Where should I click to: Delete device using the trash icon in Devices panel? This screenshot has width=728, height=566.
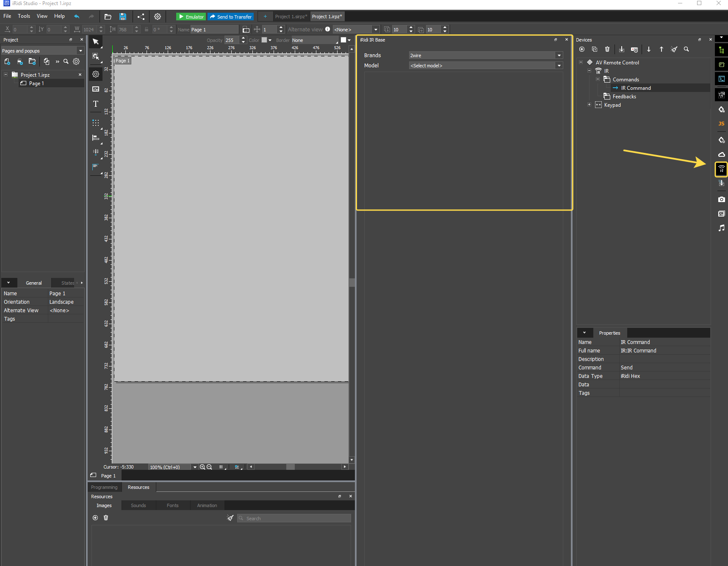click(607, 49)
